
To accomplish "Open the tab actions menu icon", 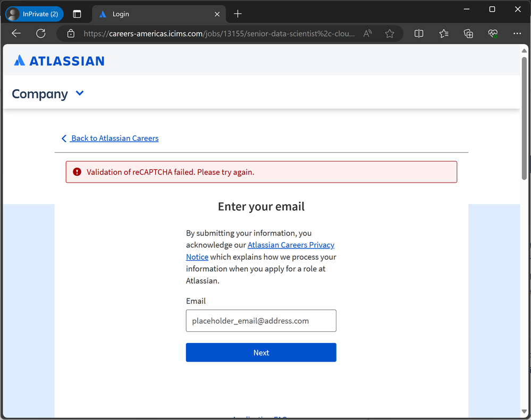I will pos(77,14).
